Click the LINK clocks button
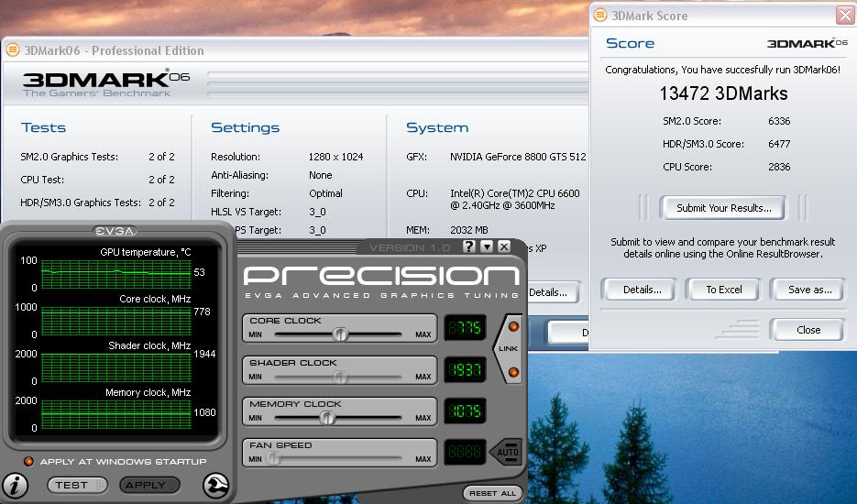 tap(508, 348)
